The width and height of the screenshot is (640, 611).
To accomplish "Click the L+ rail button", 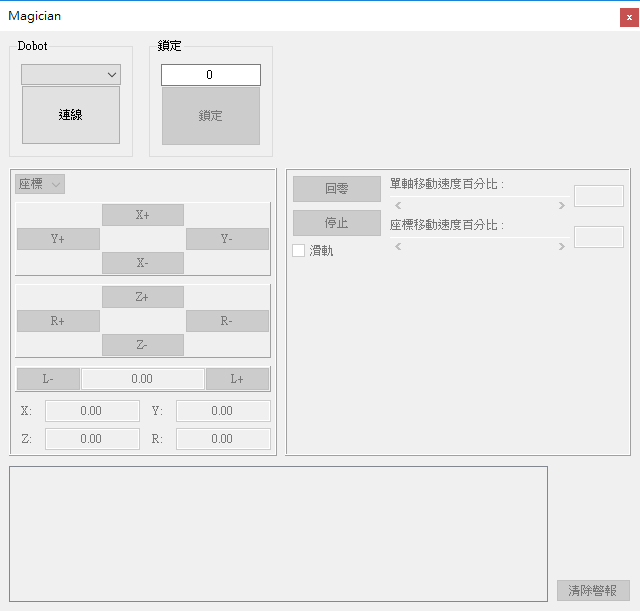I will [237, 379].
